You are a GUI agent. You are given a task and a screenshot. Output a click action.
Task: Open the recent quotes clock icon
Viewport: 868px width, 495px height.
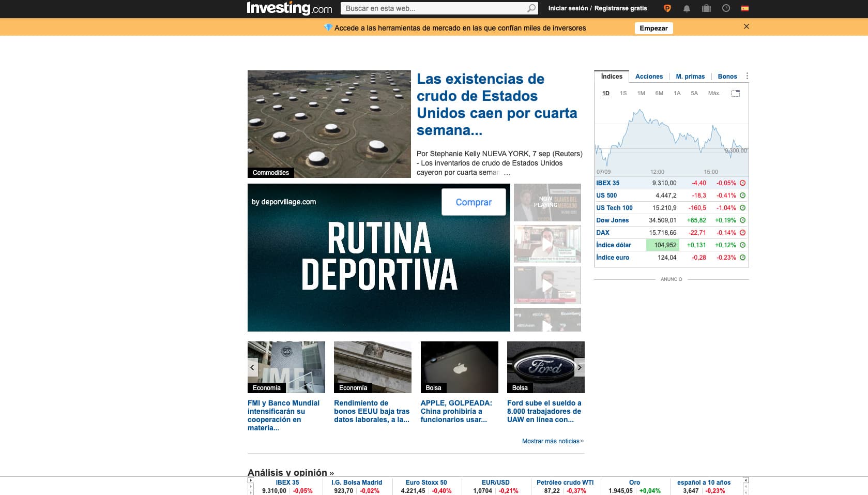click(726, 8)
